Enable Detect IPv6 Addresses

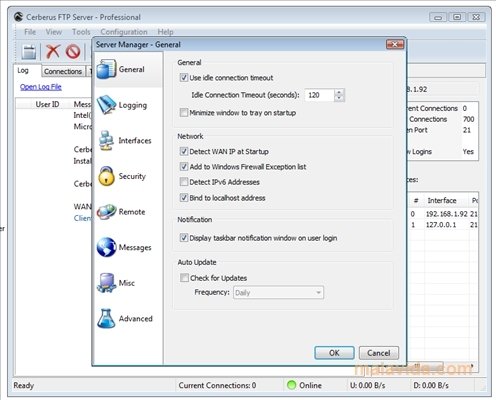coord(184,182)
